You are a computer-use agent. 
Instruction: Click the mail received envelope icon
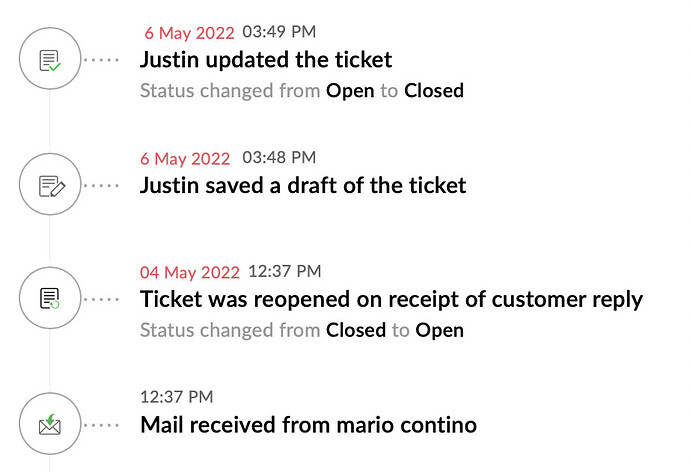pos(50,424)
